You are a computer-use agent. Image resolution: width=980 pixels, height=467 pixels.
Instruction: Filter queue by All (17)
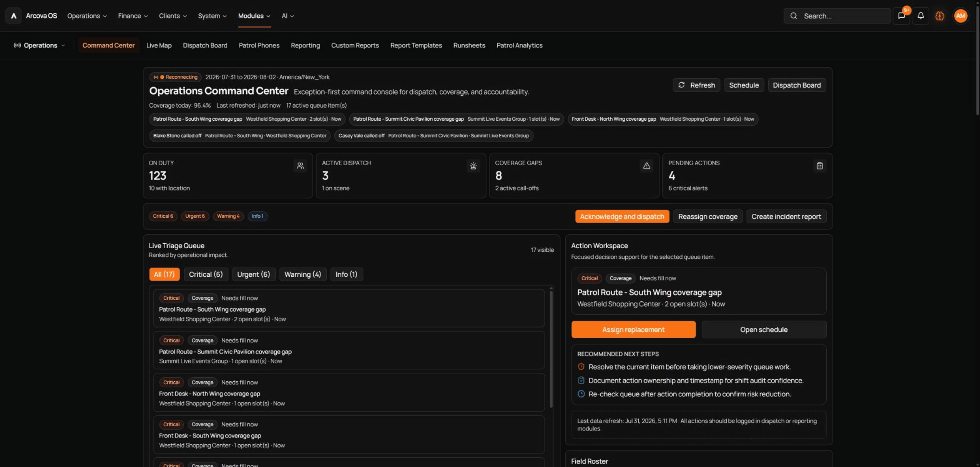click(x=164, y=274)
